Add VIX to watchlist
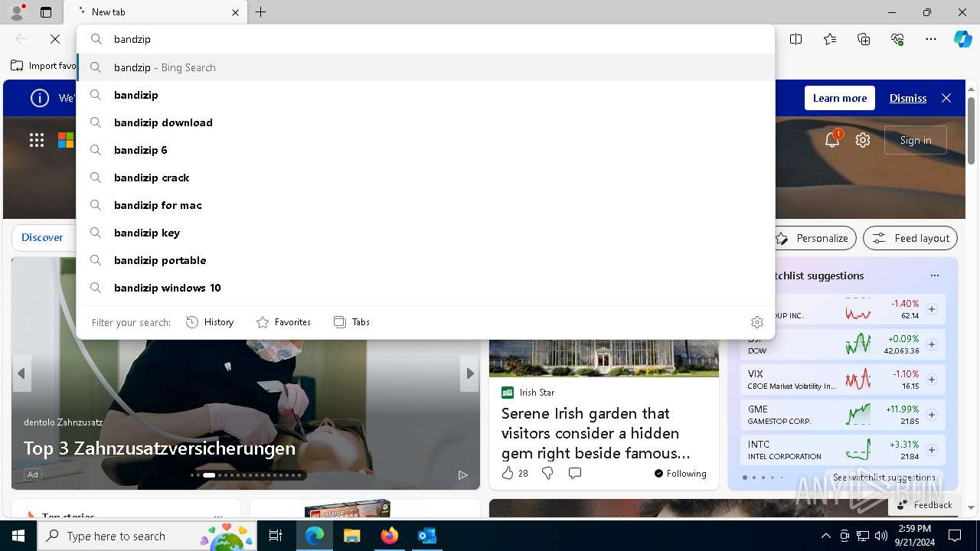980x551 pixels. 932,380
